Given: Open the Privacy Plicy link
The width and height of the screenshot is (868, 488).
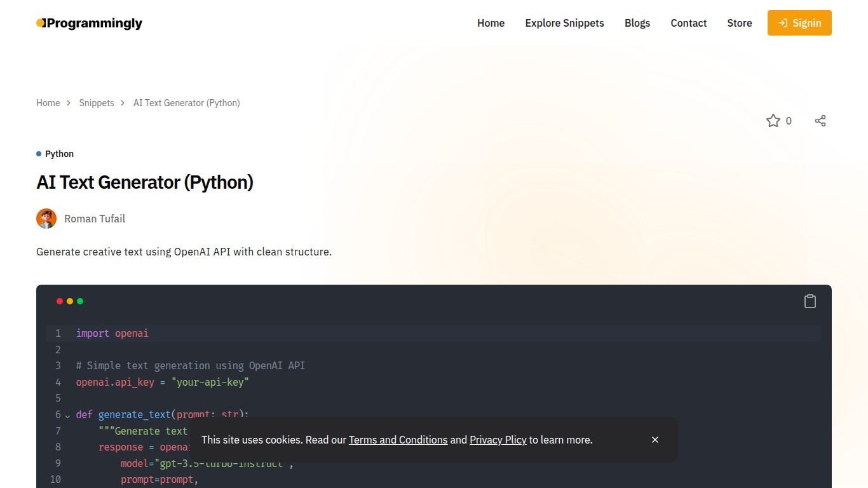Looking at the screenshot, I should click(x=498, y=440).
